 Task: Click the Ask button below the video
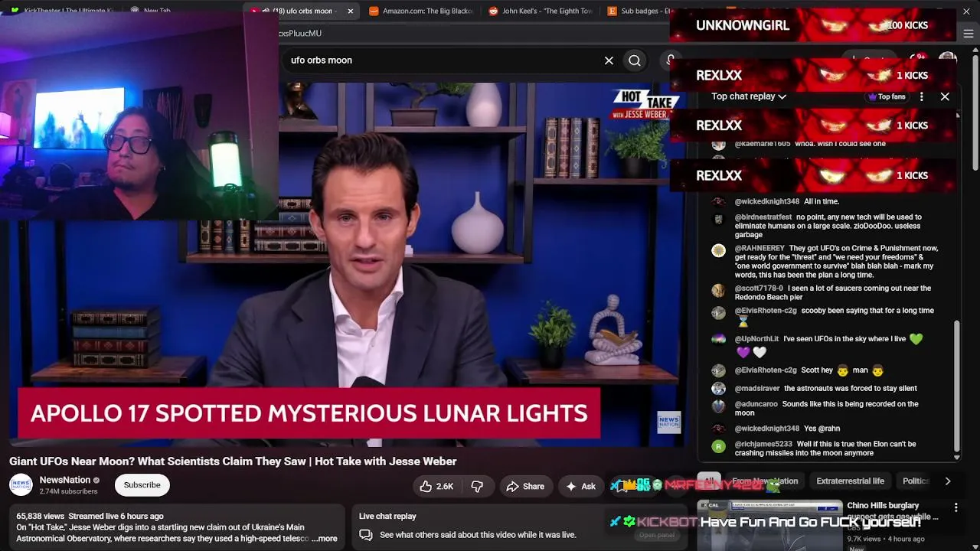(580, 486)
